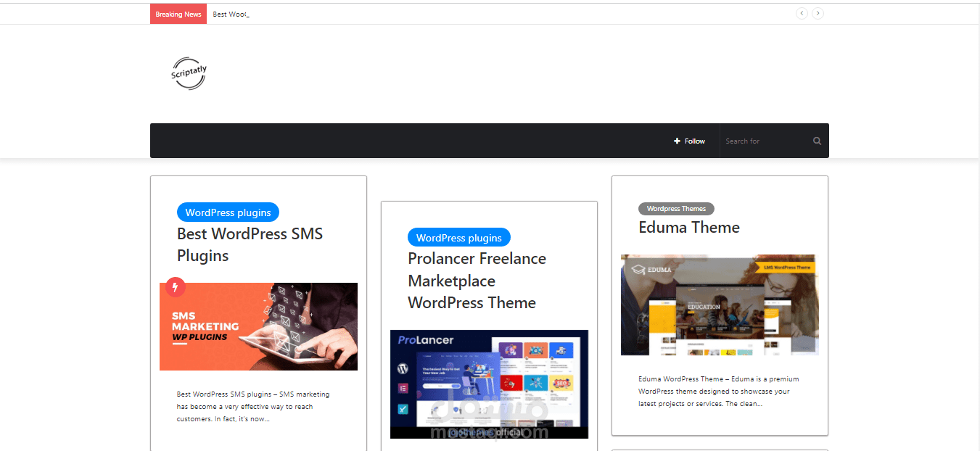Image resolution: width=980 pixels, height=451 pixels.
Task: Open the Eduma education theme thumbnail
Action: click(x=720, y=305)
